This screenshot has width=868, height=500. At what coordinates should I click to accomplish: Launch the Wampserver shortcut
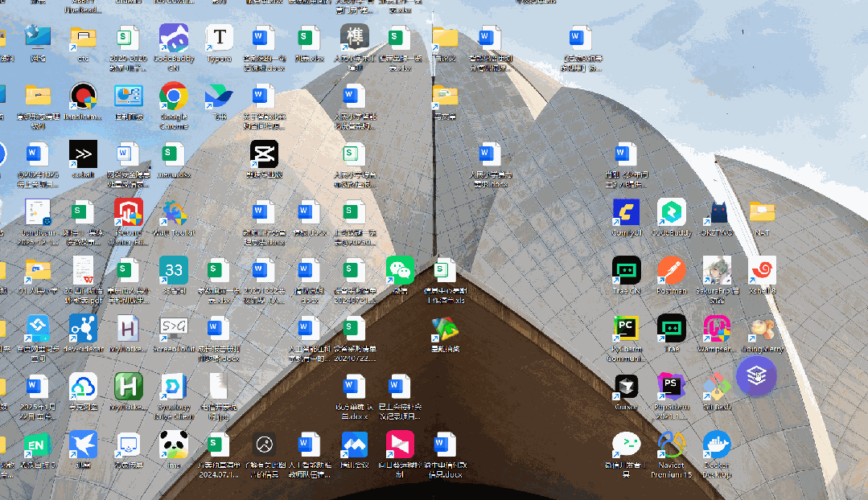(717, 329)
